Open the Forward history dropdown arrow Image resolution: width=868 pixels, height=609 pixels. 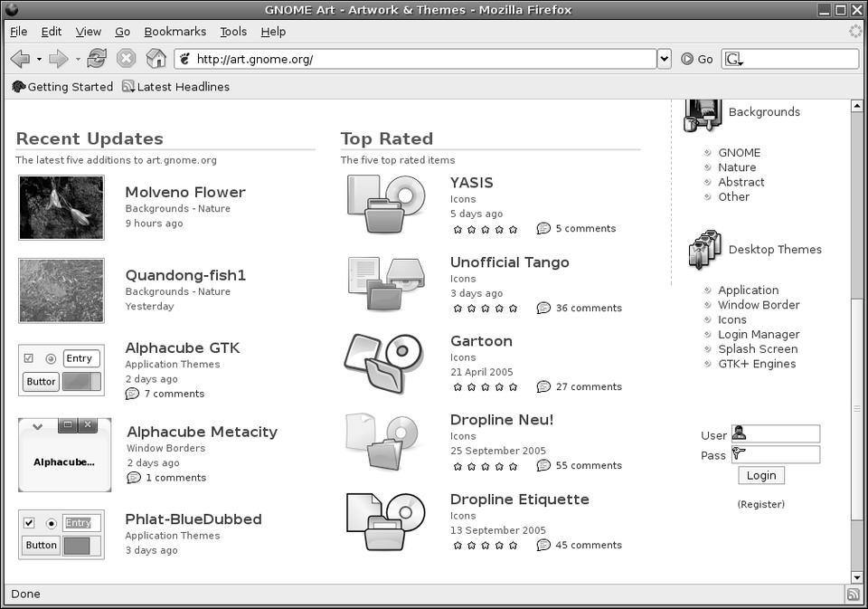click(78, 60)
